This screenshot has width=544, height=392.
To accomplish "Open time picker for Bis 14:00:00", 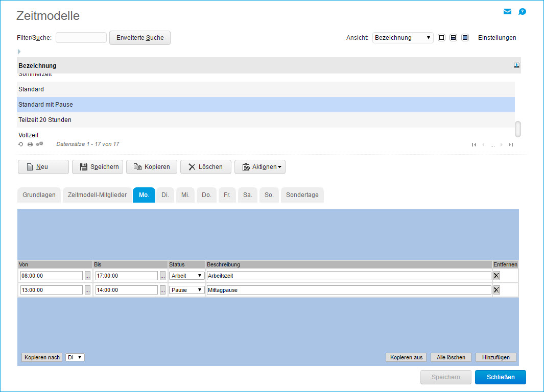I will 163,290.
